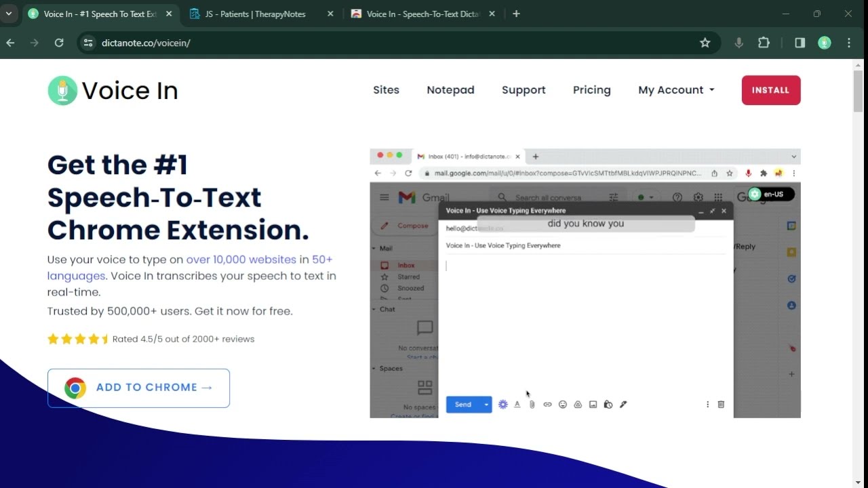Collapse the Mail section in Gmail demo
The image size is (868, 488).
373,248
